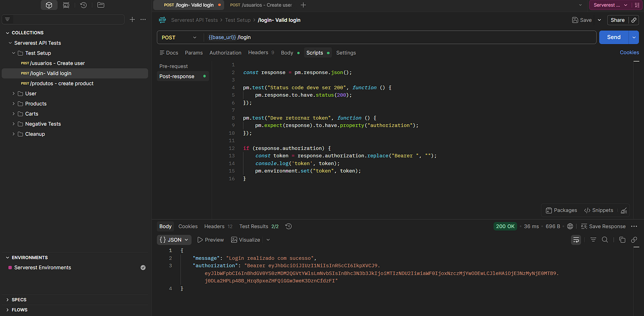The width and height of the screenshot is (644, 316).
Task: Open the mock servers icon beside Collections icon
Action: [x=66, y=5]
